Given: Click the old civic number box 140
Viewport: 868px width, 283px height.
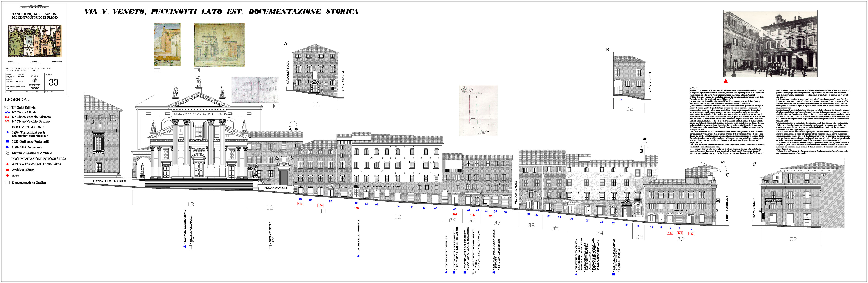Looking at the screenshot, I should [670, 233].
